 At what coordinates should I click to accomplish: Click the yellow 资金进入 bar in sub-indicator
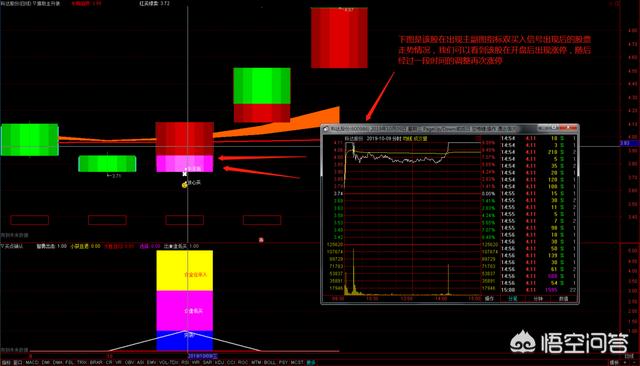[x=184, y=271]
